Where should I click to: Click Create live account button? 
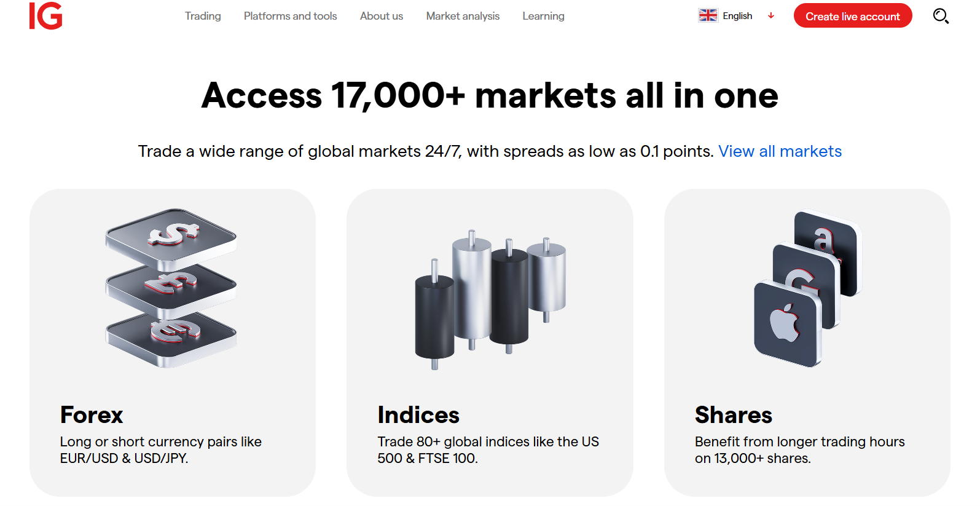click(x=852, y=16)
